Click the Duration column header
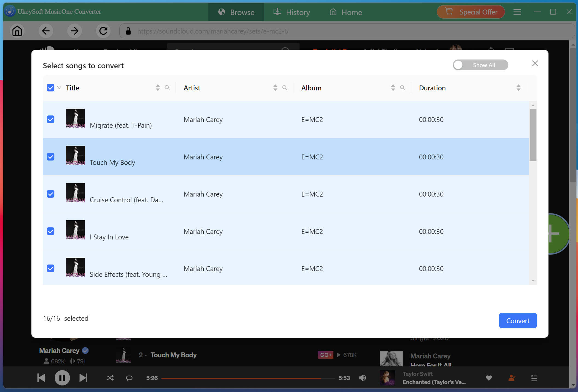Screen dimensions: 578x392 click(x=432, y=88)
